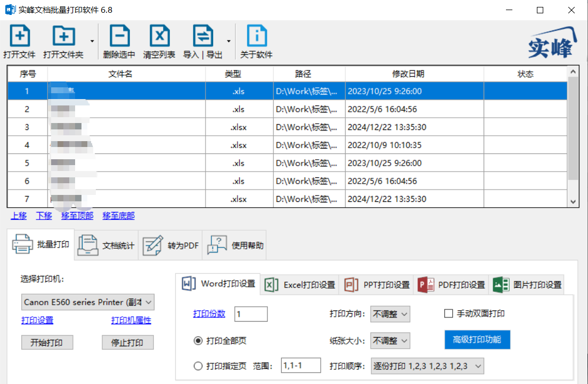Viewport: 588px width, 384px height.
Task: Expand the 打印方向 orientation dropdown
Action: click(x=390, y=314)
